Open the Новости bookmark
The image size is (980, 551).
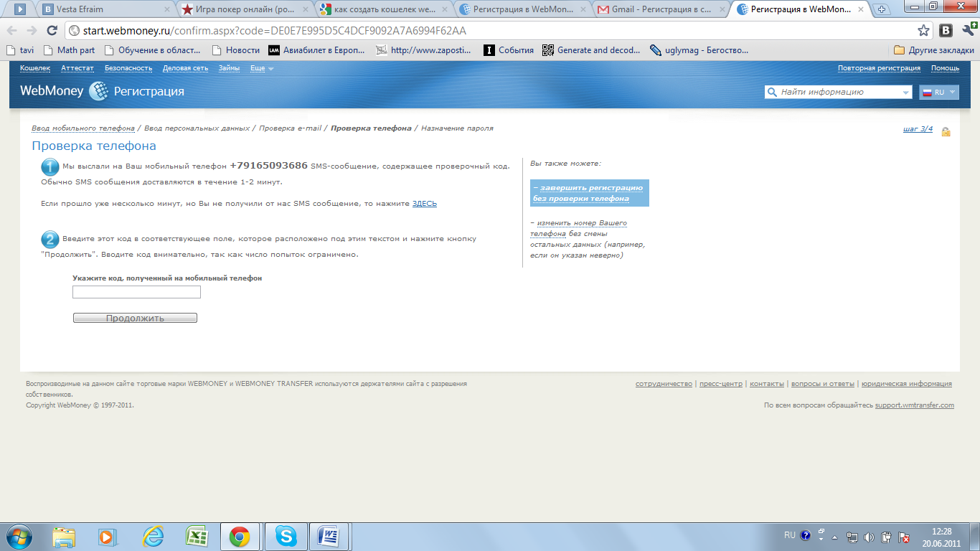coord(236,50)
